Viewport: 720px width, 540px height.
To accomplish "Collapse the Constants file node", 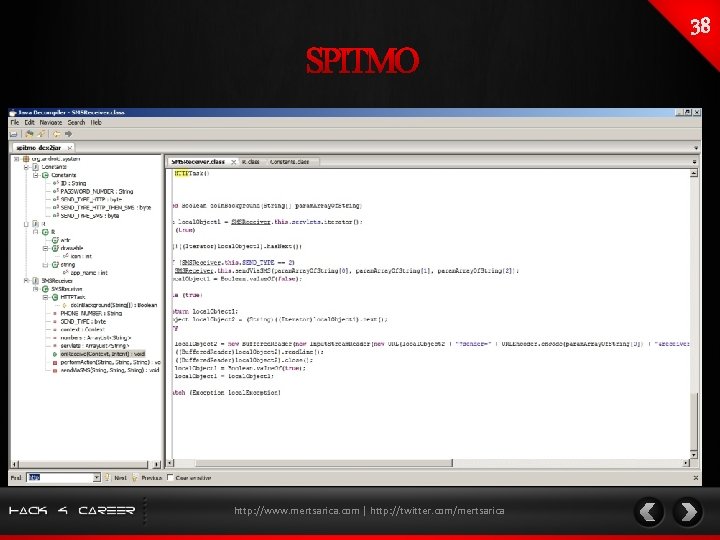I will (26, 167).
